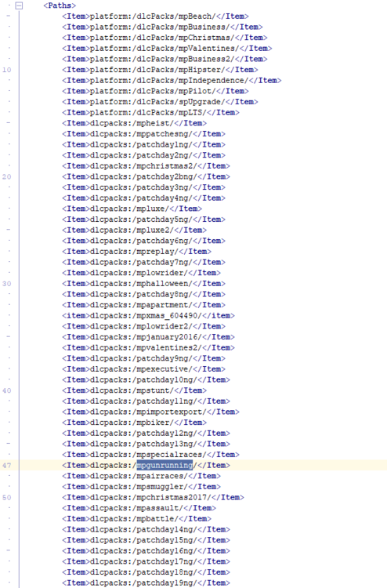The width and height of the screenshot is (387, 588).
Task: Select the patchday6ng line
Action: pos(144,241)
